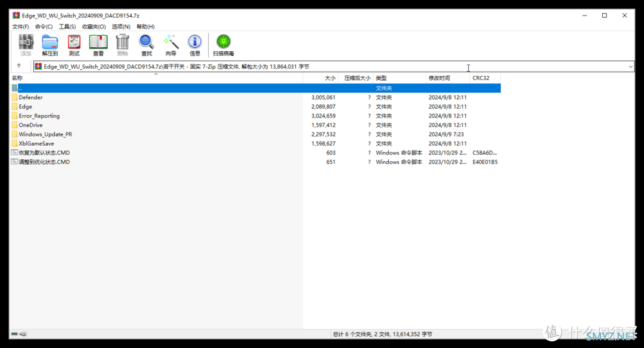
Task: Click the 调整到优化状态.CMD file icon
Action: tap(15, 162)
